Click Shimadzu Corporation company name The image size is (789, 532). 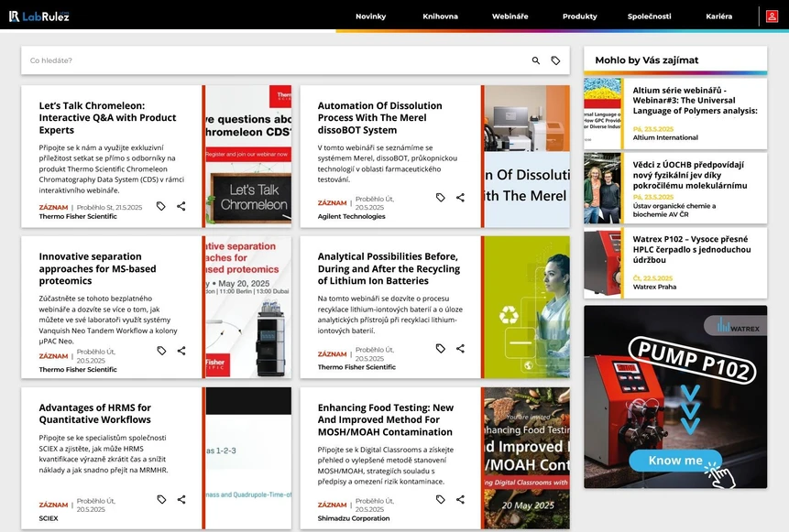pyautogui.click(x=353, y=518)
